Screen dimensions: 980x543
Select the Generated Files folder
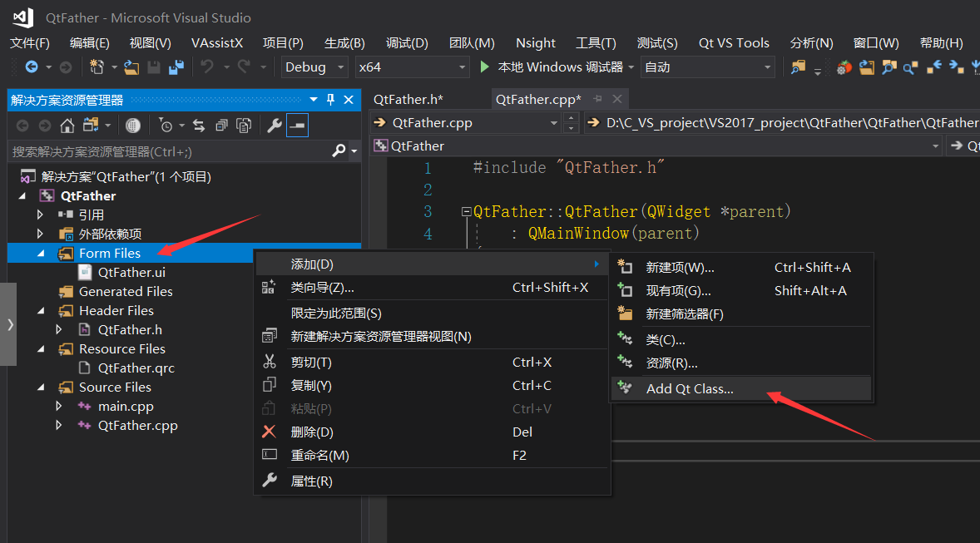click(x=126, y=291)
